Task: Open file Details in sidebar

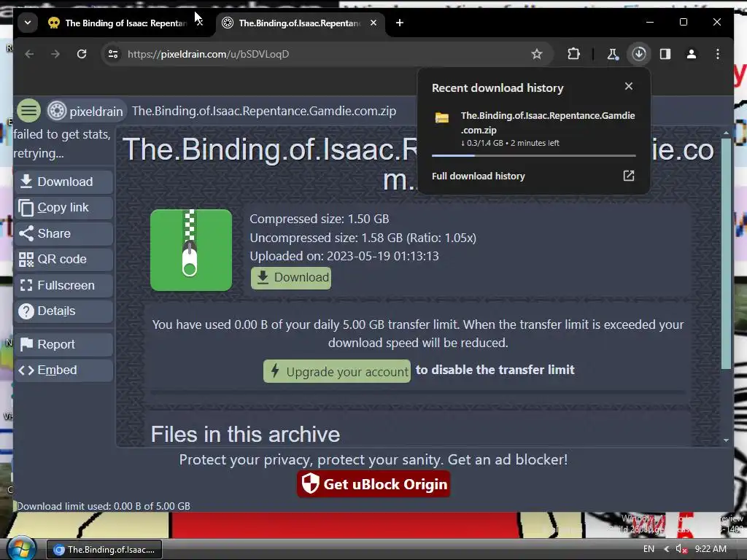Action: pyautogui.click(x=64, y=311)
